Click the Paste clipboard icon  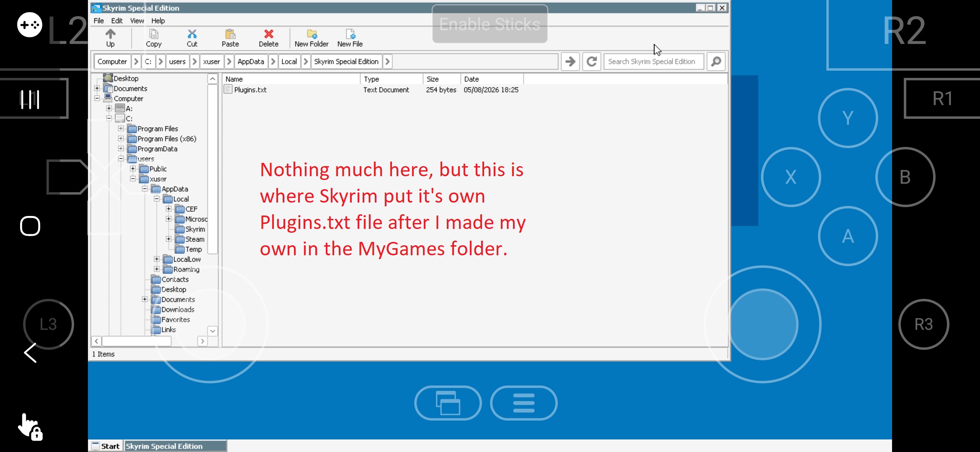point(230,34)
